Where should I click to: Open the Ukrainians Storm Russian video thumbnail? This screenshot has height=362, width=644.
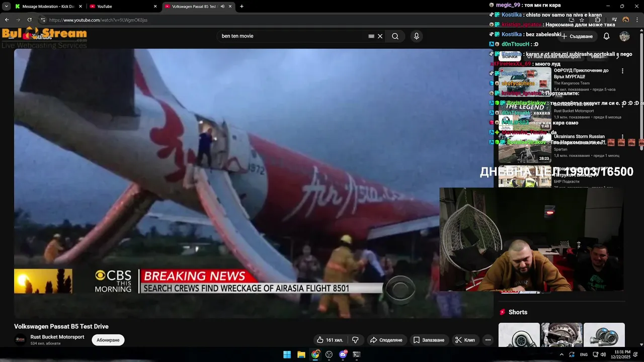coord(525,148)
